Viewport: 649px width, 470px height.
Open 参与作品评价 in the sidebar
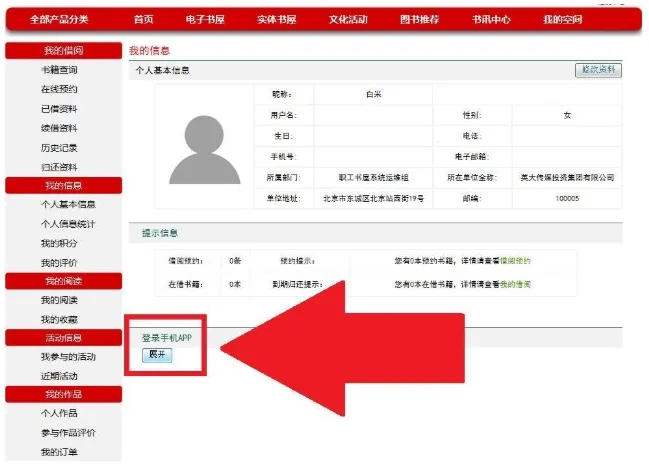click(68, 433)
